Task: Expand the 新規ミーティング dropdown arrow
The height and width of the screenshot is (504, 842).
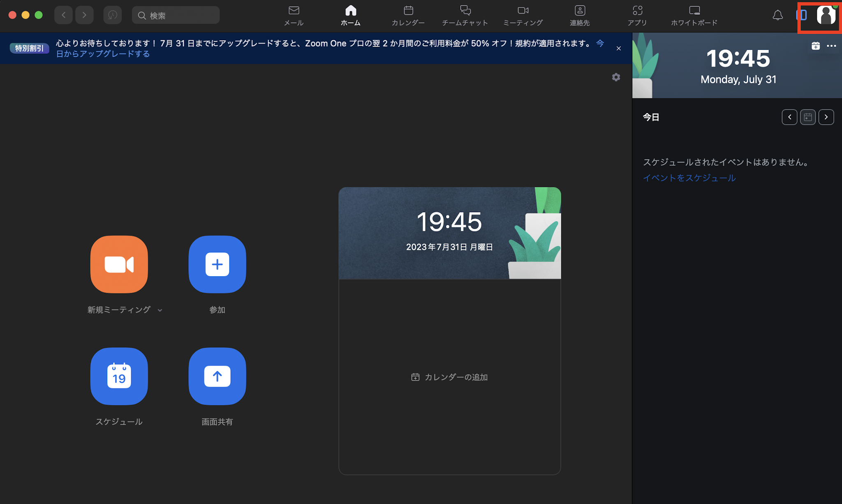Action: (160, 310)
